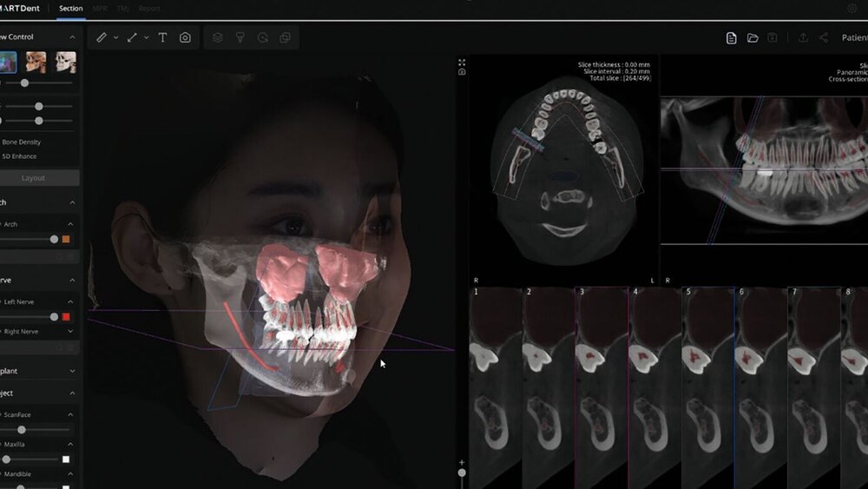Select the ruler measurement tool
Viewport: 868px width, 489px height.
102,37
